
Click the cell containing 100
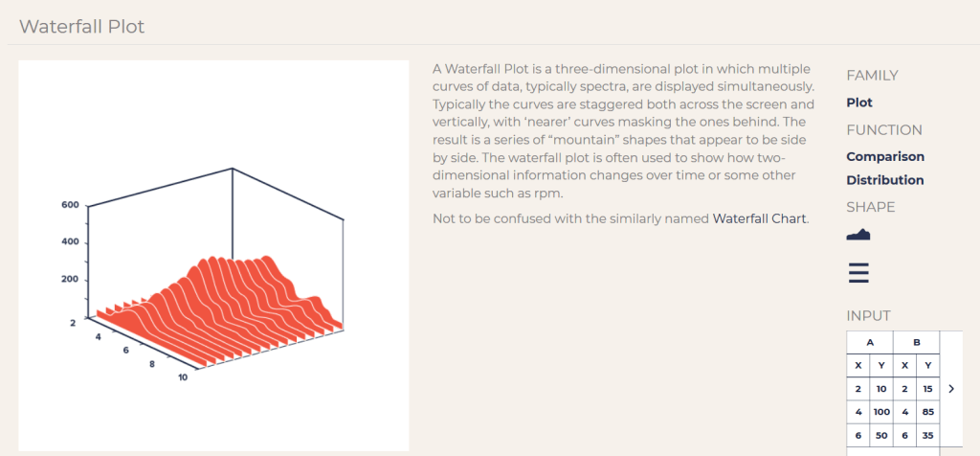881,412
